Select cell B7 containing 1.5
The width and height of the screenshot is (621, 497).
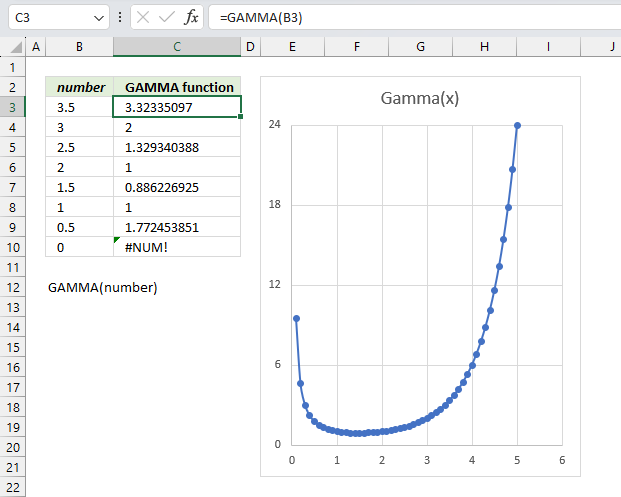[x=80, y=187]
